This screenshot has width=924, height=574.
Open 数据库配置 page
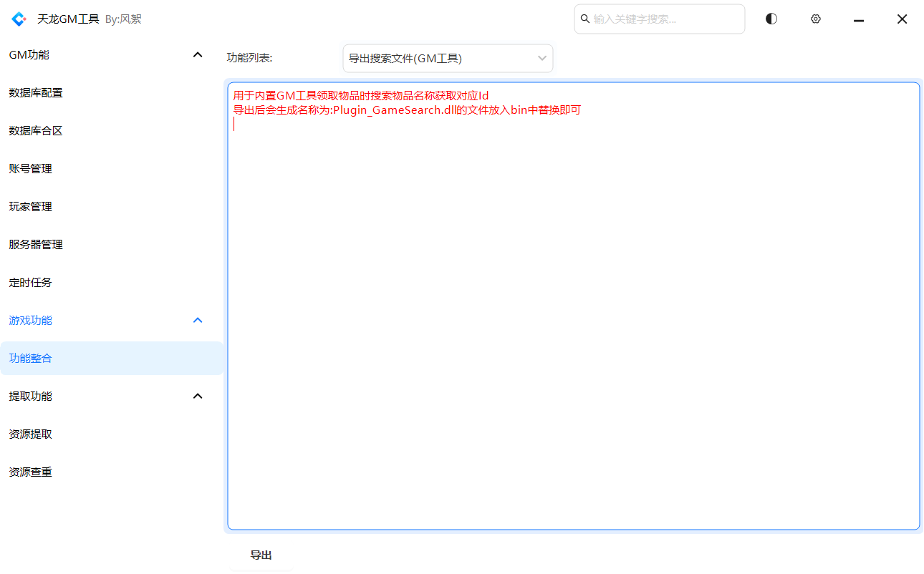36,93
